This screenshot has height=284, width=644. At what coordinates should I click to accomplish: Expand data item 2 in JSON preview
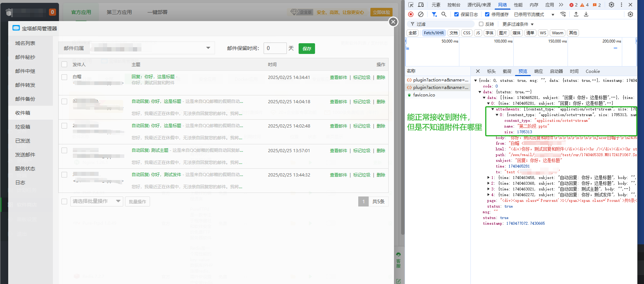click(489, 183)
